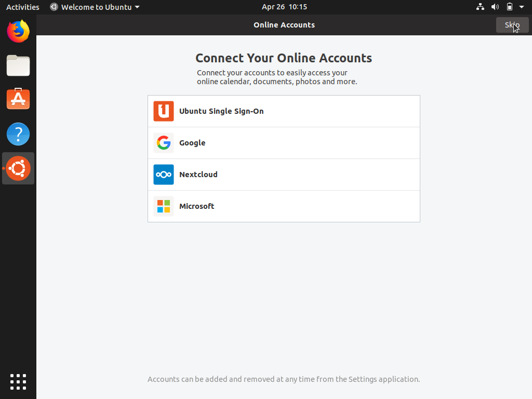Click the volume speaker icon

[x=495, y=7]
